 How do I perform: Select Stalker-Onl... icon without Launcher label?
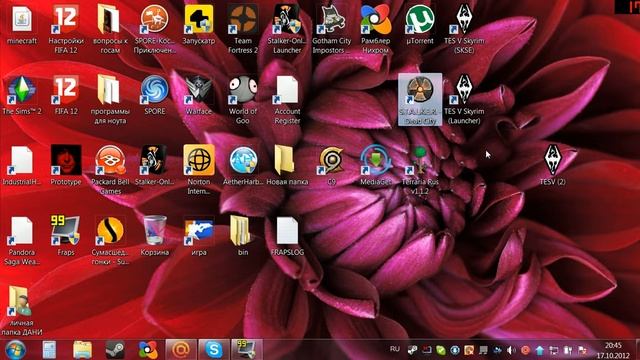155,166
